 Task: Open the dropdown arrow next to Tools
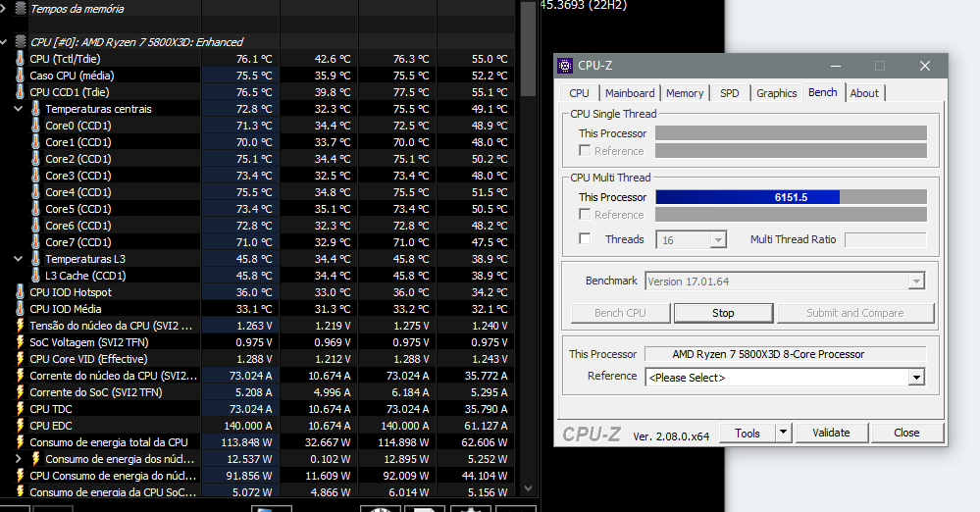(x=784, y=433)
